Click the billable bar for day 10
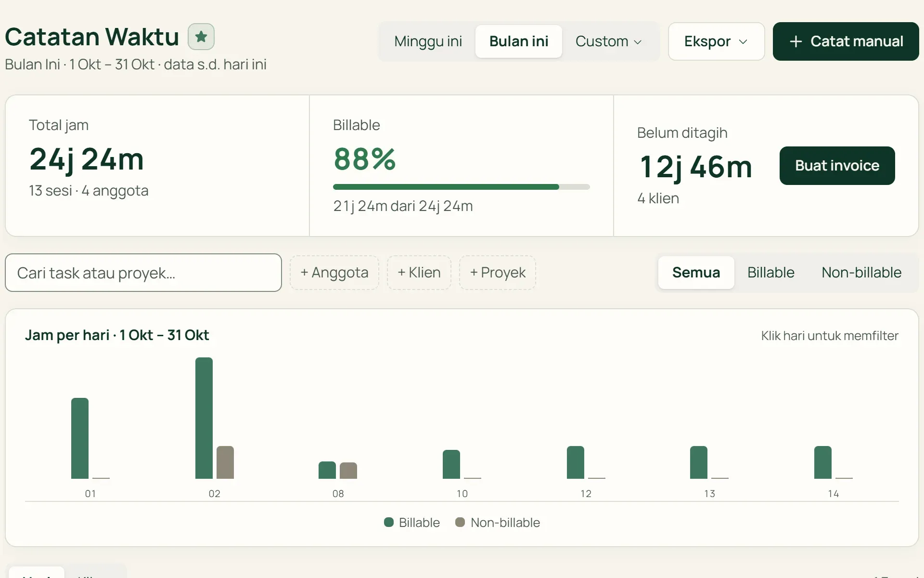Screen dimensions: 924x578 point(451,464)
